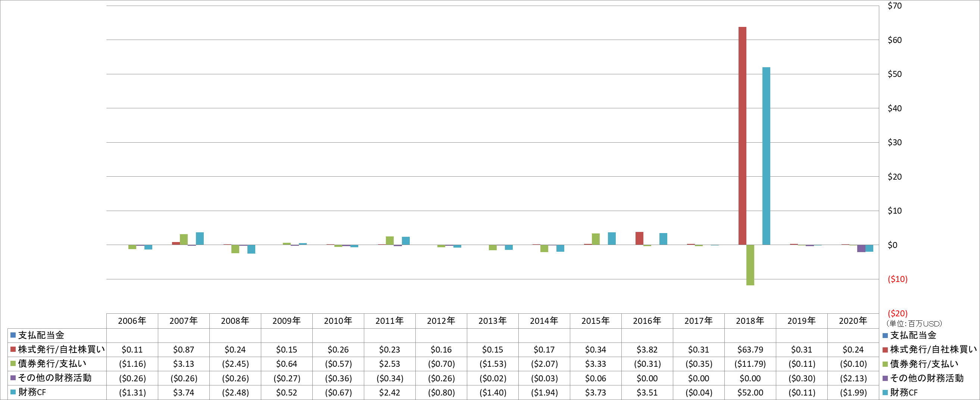
Task: Click the blue 支払配当金 legend swatch in table
Action: [x=13, y=335]
